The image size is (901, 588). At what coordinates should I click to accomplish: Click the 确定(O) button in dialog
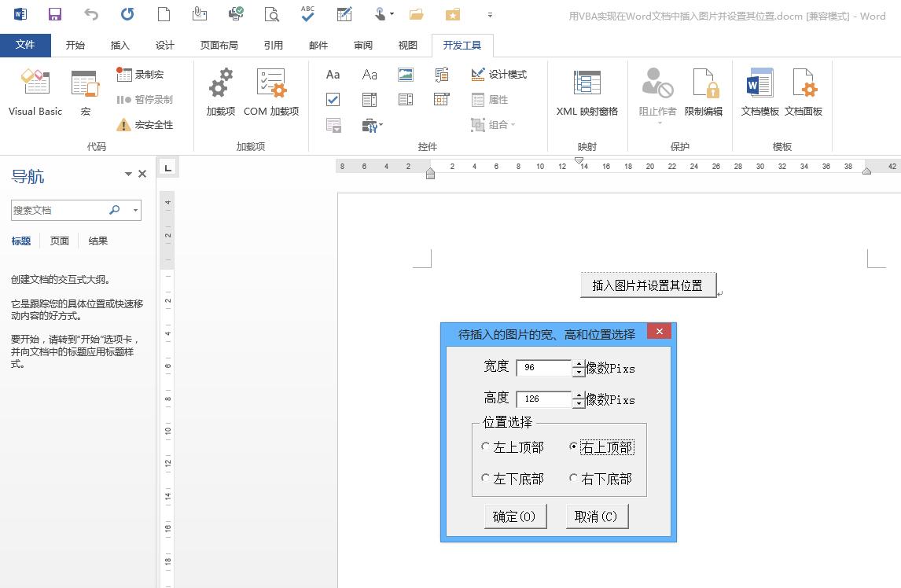point(515,516)
